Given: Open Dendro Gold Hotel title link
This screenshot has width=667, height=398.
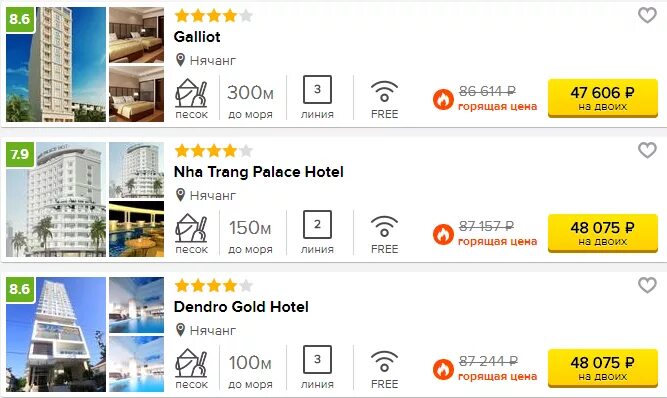Looking at the screenshot, I should pyautogui.click(x=241, y=307).
